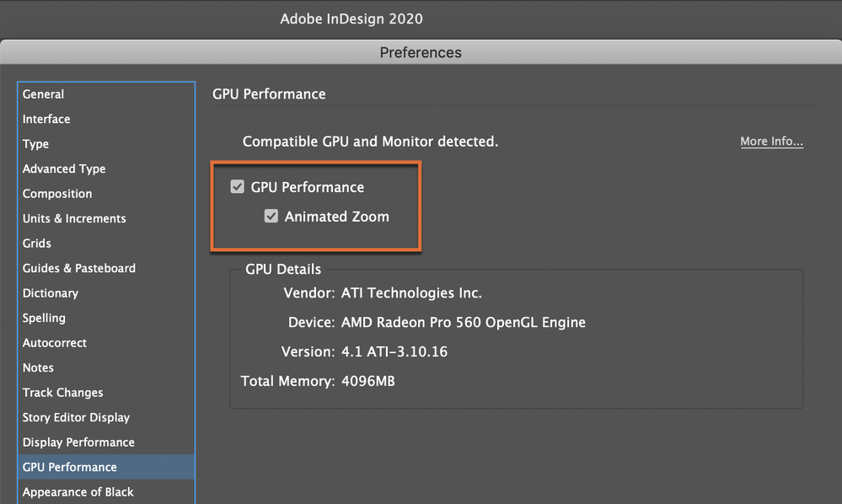The height and width of the screenshot is (504, 842).
Task: Switch to Grids preferences
Action: point(37,244)
